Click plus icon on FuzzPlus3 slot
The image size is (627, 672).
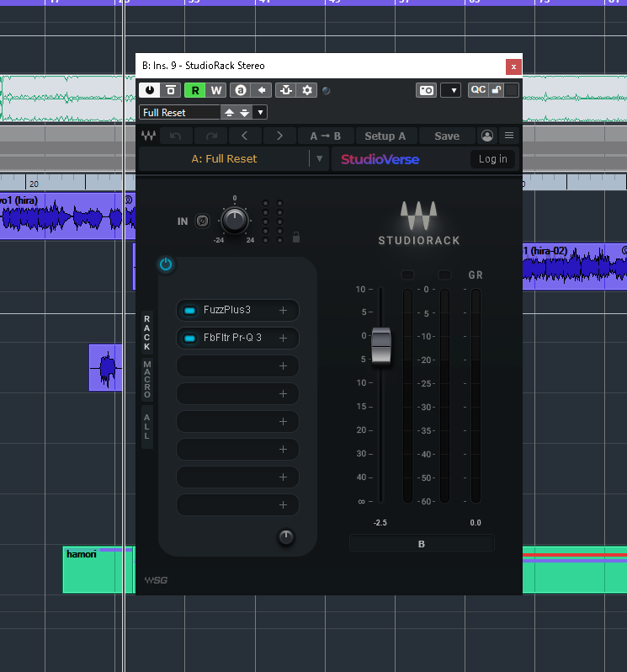283,310
